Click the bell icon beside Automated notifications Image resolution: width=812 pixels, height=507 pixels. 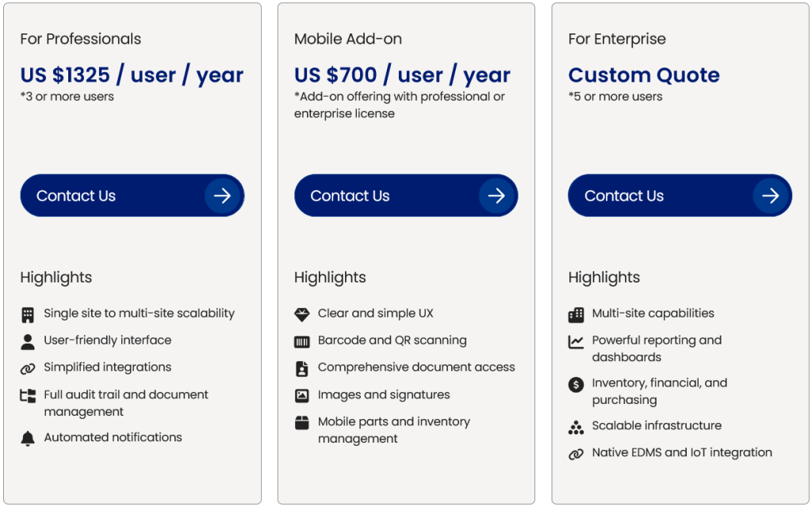pos(29,437)
